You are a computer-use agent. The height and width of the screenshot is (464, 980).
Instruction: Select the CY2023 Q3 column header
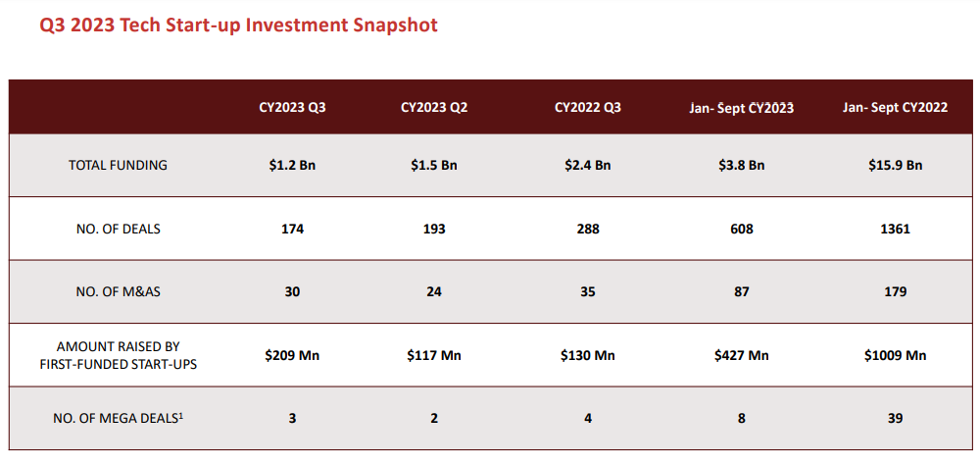point(292,107)
